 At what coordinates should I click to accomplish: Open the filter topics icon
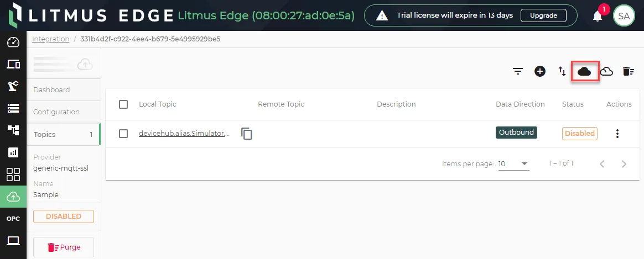(x=518, y=71)
